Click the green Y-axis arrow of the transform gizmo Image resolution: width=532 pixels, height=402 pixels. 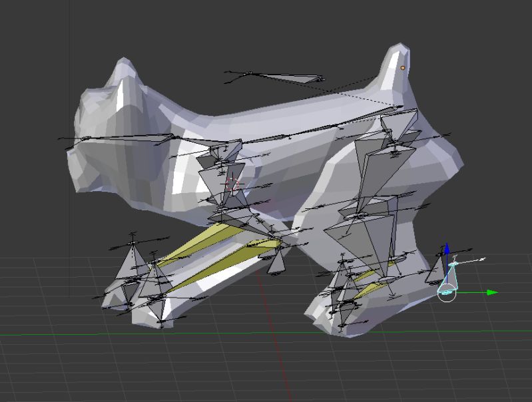tap(492, 292)
